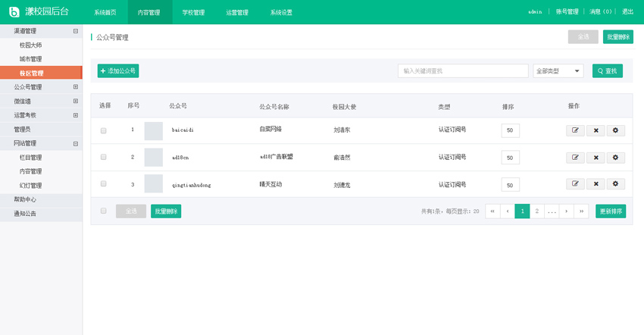This screenshot has width=644, height=335.
Task: Click the edit icon for qingtianhudong row
Action: (575, 184)
